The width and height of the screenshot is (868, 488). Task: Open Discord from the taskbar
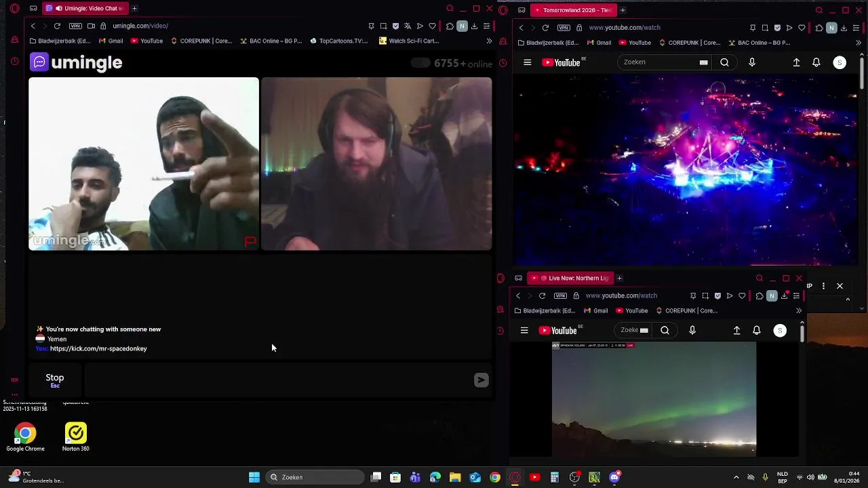(614, 477)
